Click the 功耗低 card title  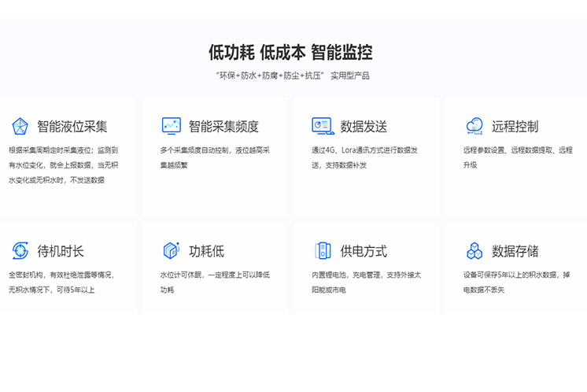(206, 252)
